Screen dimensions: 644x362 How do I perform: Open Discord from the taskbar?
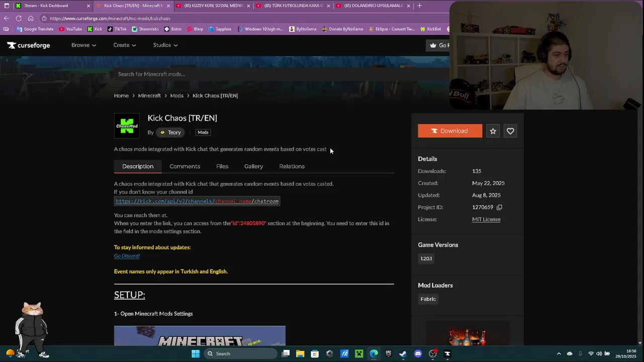click(x=418, y=354)
